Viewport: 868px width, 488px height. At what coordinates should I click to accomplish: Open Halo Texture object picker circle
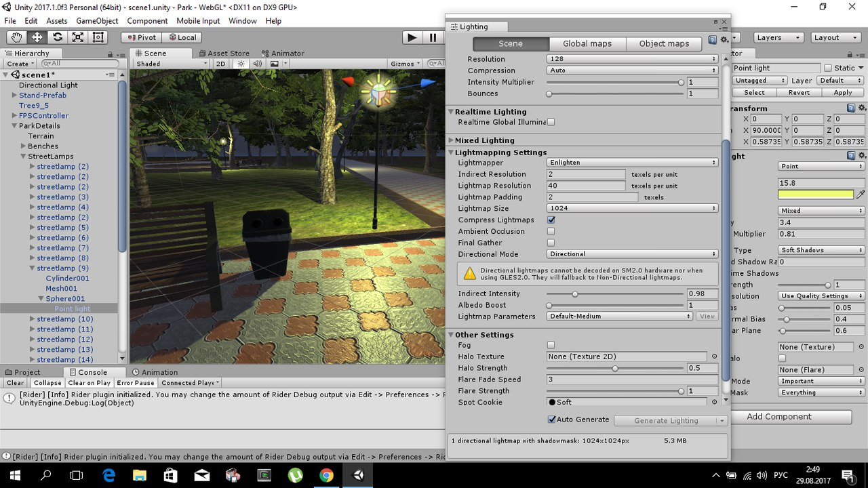[714, 357]
